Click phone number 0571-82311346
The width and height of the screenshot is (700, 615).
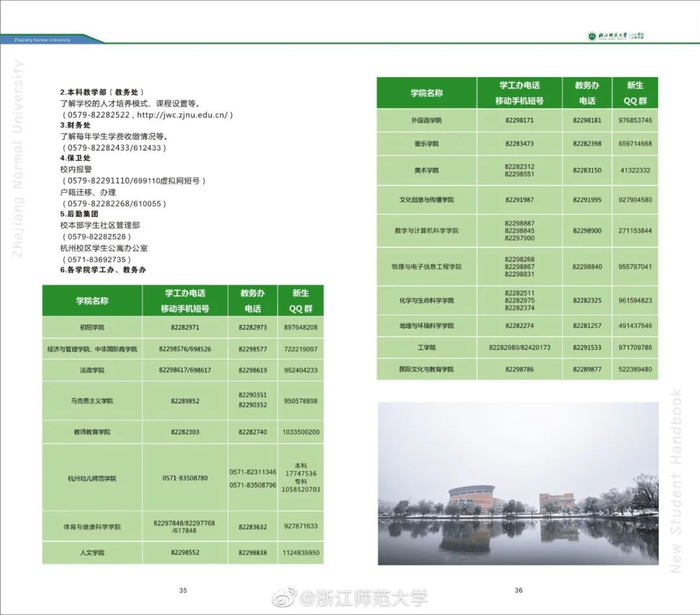click(x=253, y=472)
